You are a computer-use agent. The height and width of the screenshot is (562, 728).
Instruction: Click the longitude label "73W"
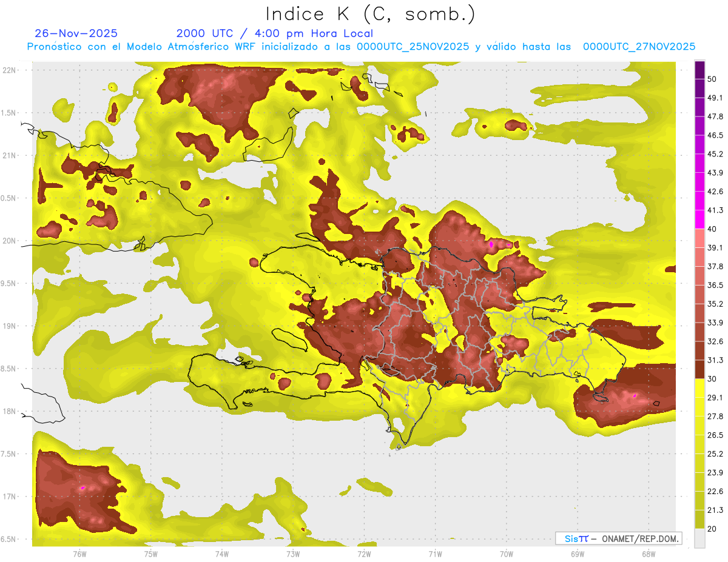[x=293, y=554]
